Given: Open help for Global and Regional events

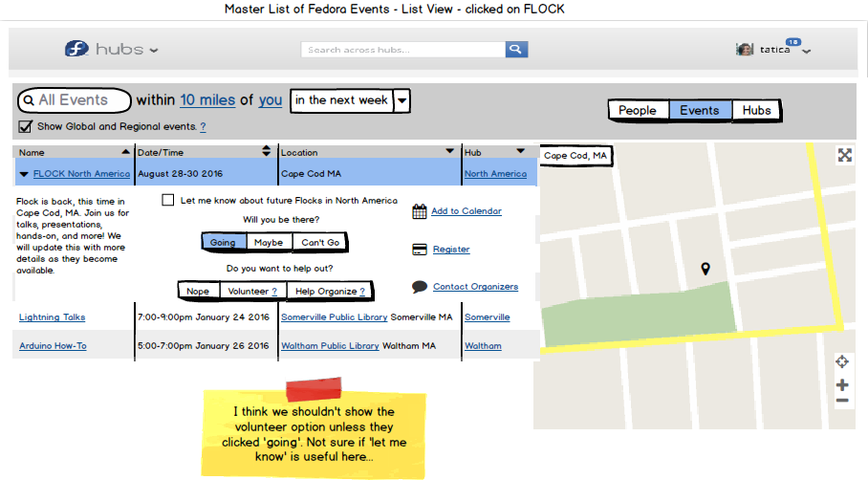Looking at the screenshot, I should 204,127.
